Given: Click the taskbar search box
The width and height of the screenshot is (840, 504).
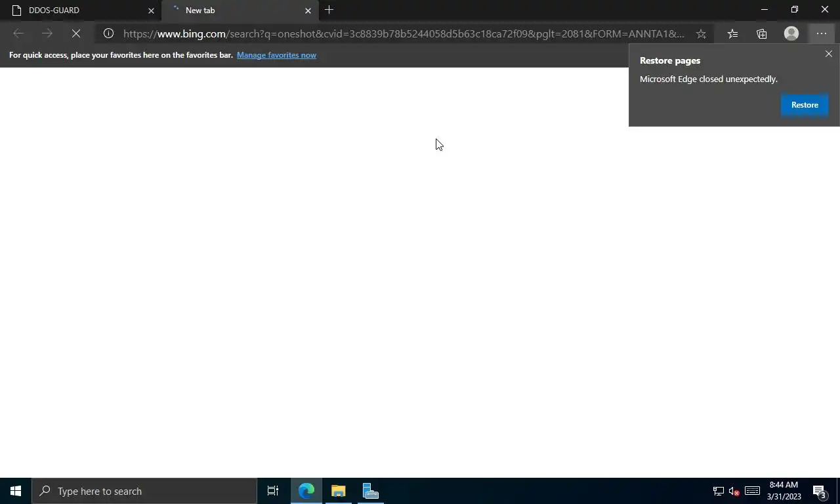Looking at the screenshot, I should tap(144, 491).
